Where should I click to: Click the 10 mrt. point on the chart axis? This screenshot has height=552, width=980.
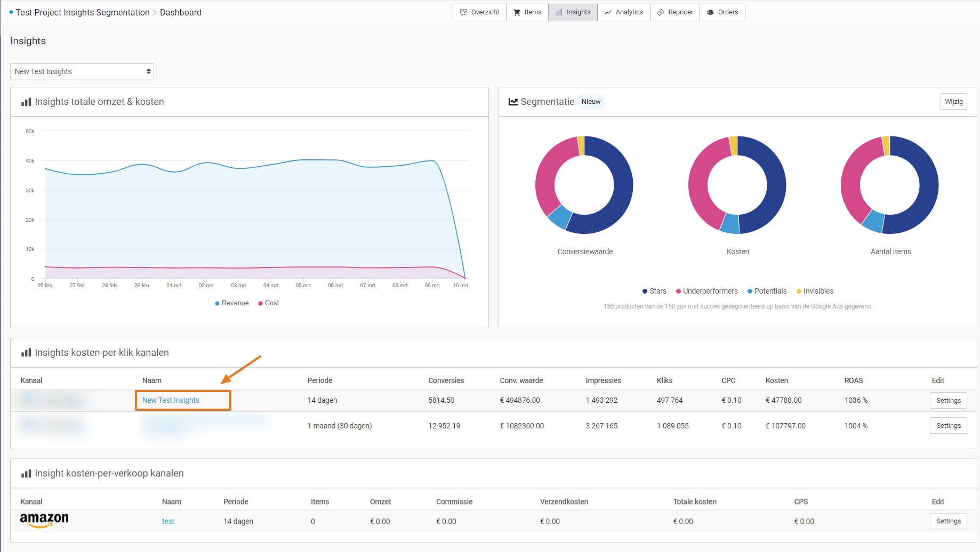click(461, 286)
